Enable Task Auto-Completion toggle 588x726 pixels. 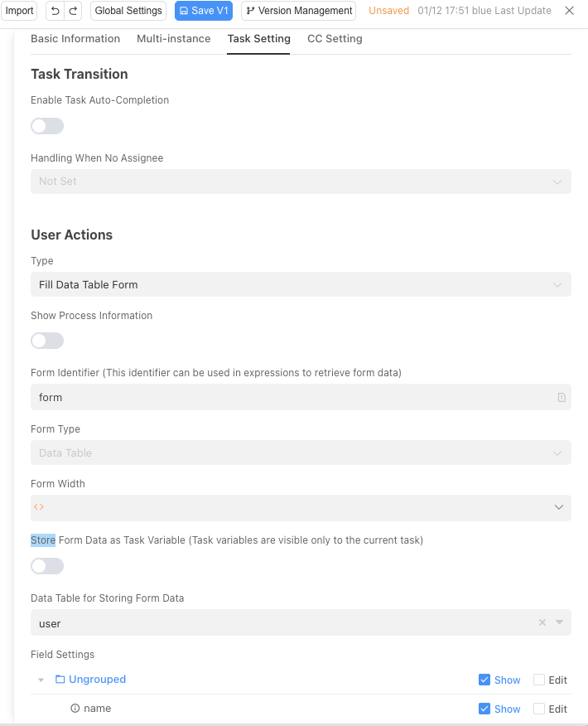pos(47,126)
